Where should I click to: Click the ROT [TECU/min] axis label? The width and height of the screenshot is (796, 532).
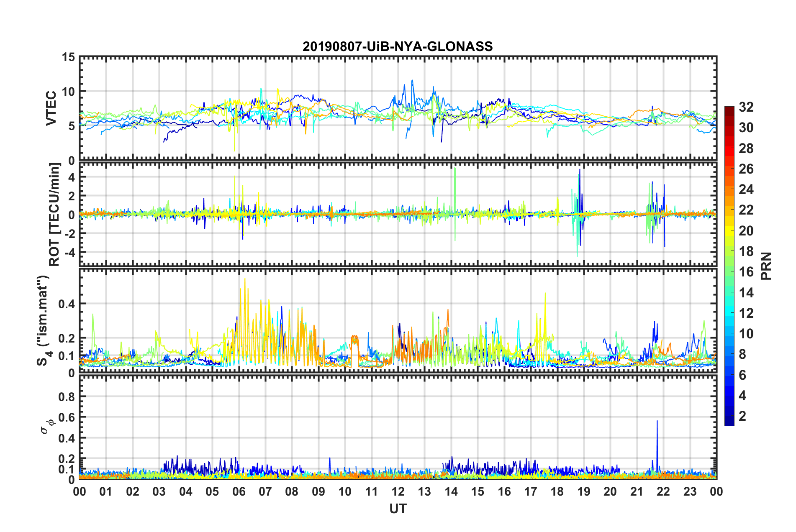pos(54,215)
